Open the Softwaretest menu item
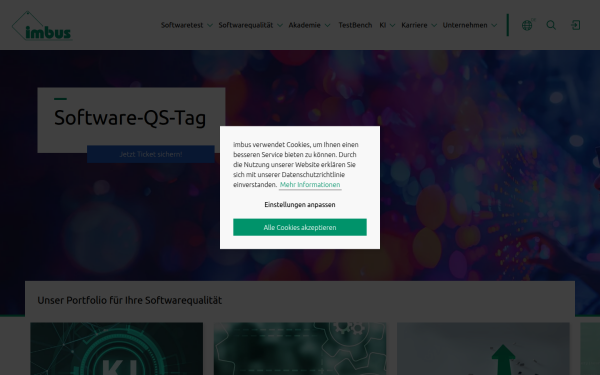This screenshot has width=600, height=375. (x=182, y=25)
